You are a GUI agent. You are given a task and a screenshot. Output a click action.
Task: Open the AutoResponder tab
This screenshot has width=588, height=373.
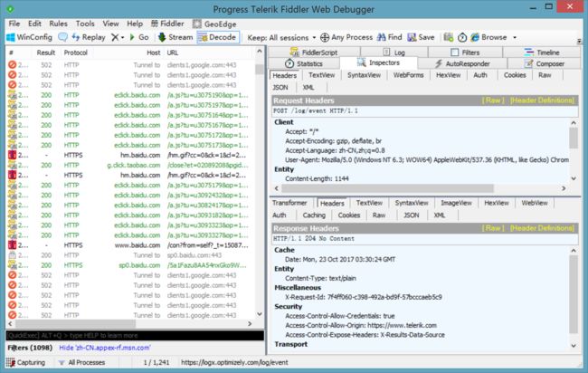pyautogui.click(x=462, y=63)
